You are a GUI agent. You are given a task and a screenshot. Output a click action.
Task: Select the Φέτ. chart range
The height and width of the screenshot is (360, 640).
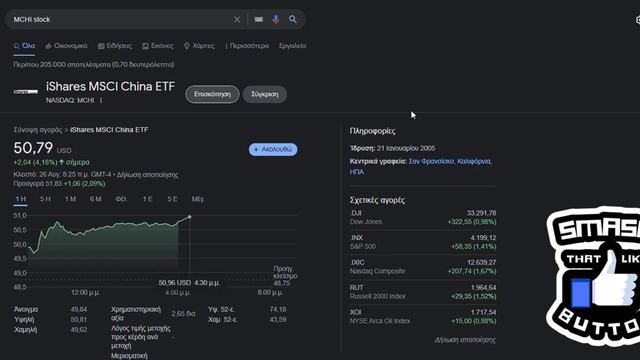(121, 199)
